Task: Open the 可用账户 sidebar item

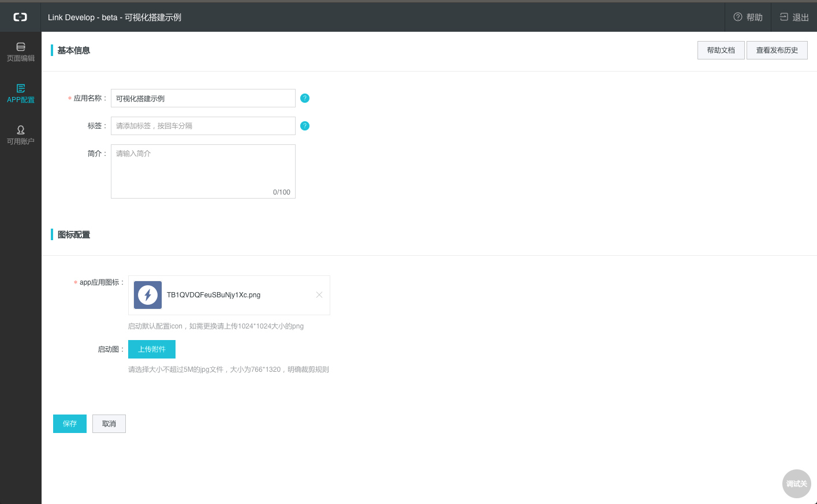Action: point(21,135)
